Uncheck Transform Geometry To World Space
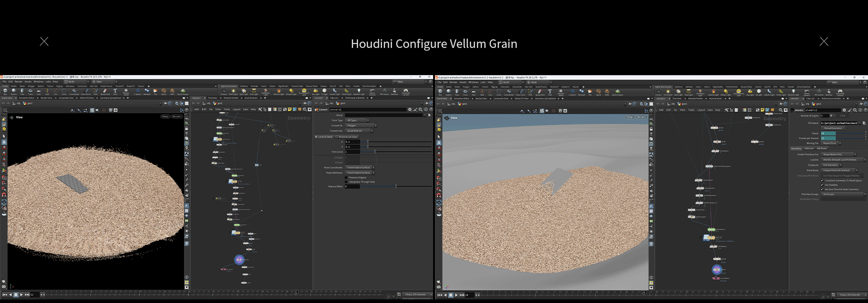This screenshot has height=303, width=868. (x=822, y=180)
